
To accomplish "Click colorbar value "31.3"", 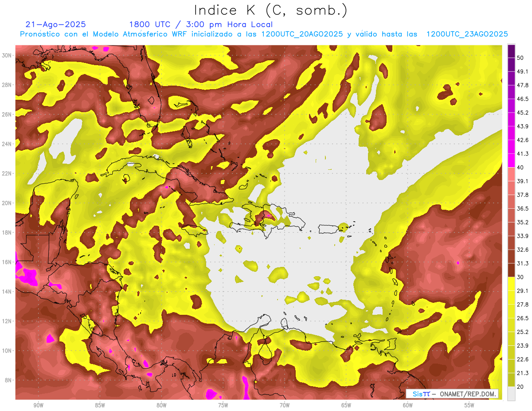I will [x=522, y=263].
